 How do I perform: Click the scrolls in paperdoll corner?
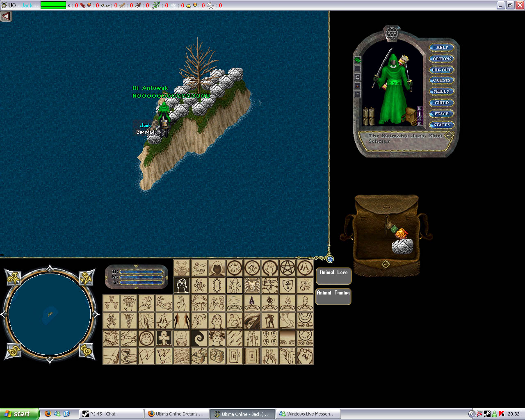(369, 116)
